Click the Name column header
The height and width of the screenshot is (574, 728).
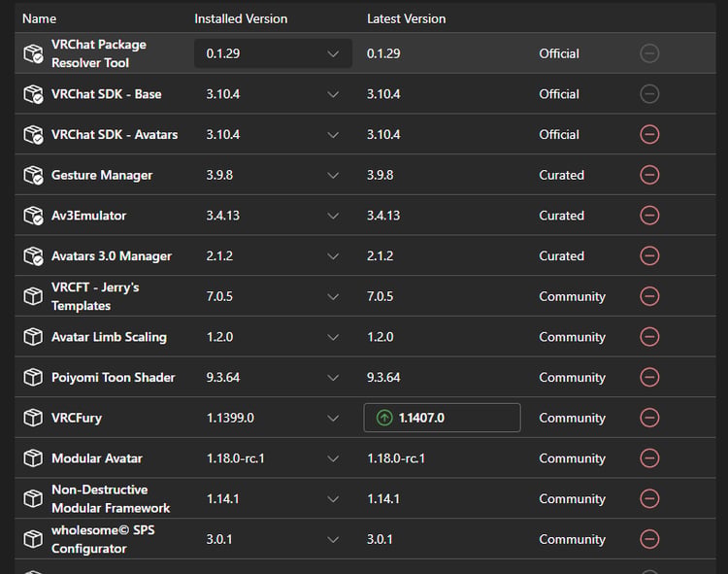pyautogui.click(x=40, y=18)
